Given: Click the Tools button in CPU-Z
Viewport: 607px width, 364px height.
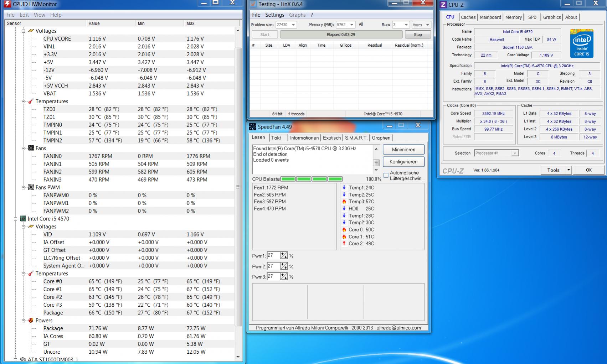Looking at the screenshot, I should tap(553, 170).
